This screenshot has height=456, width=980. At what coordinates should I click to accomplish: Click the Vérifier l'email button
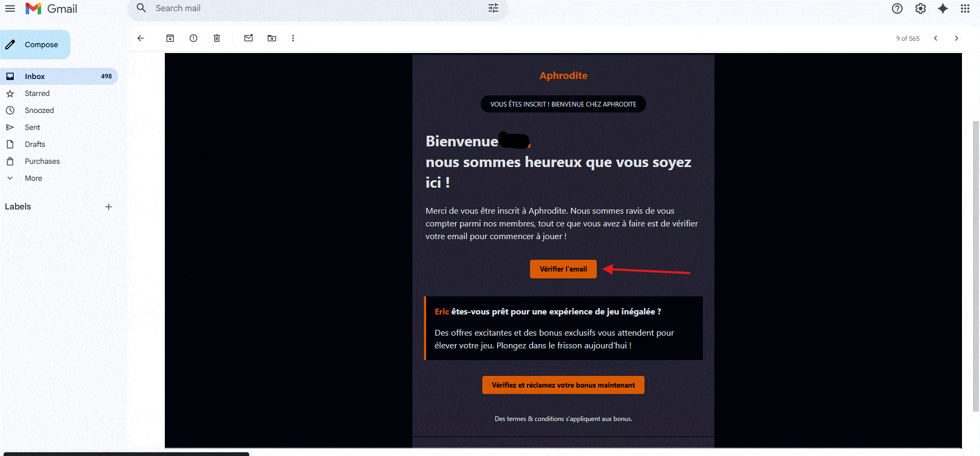[x=563, y=269]
